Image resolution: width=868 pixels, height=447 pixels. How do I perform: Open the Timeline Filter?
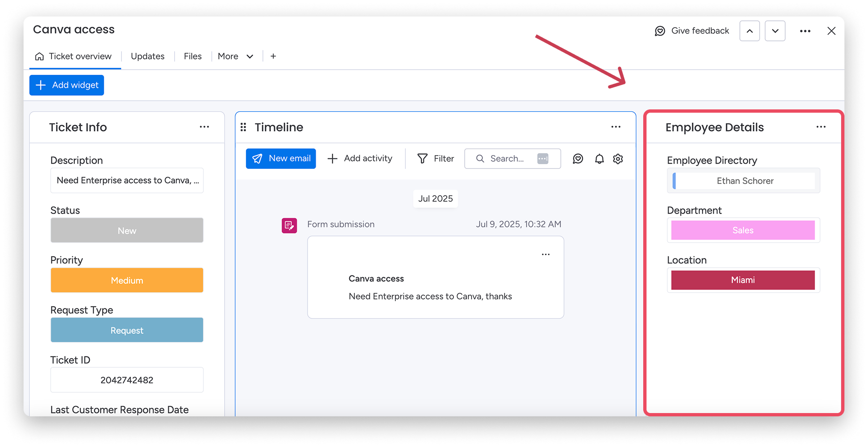436,159
